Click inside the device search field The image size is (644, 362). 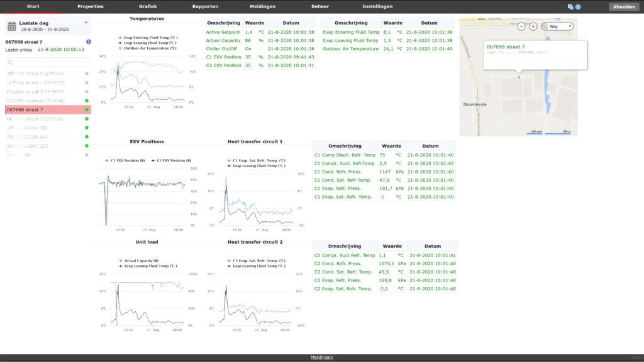[48, 62]
